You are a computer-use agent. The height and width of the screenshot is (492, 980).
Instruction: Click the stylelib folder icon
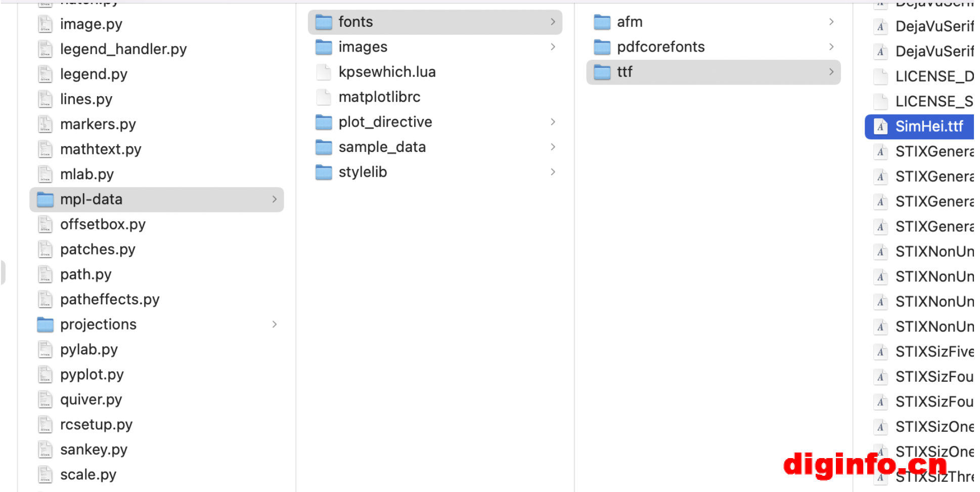pyautogui.click(x=324, y=172)
